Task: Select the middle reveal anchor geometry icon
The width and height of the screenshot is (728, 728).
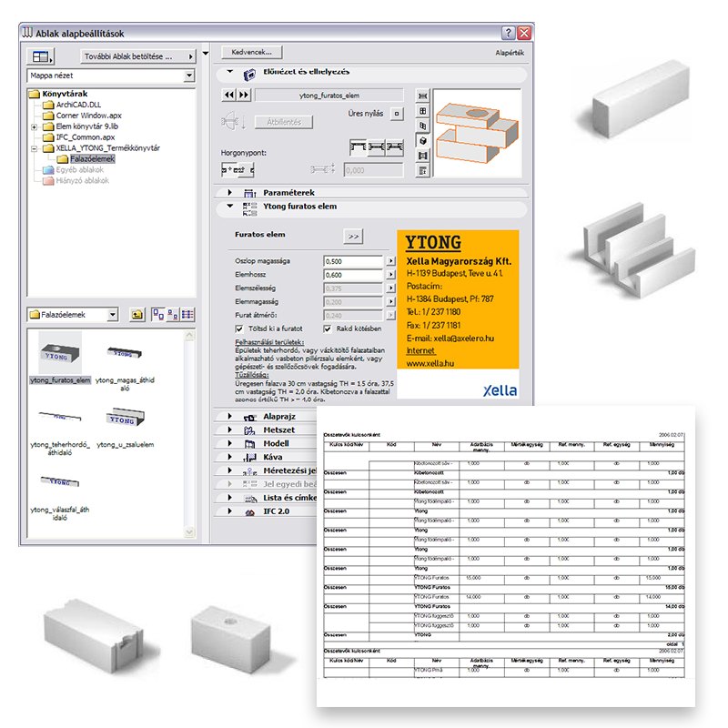Action: [377, 147]
